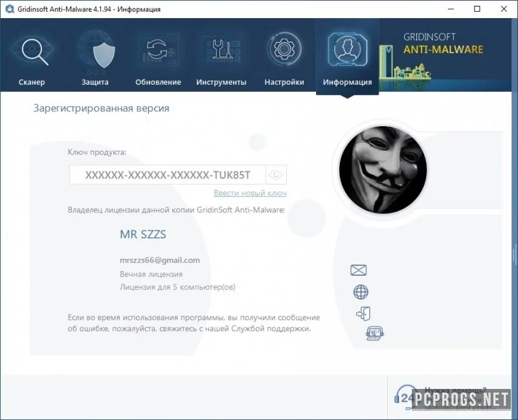Click the Лицензия для 5 компьютер(ов) text
The height and width of the screenshot is (420, 518).
177,287
